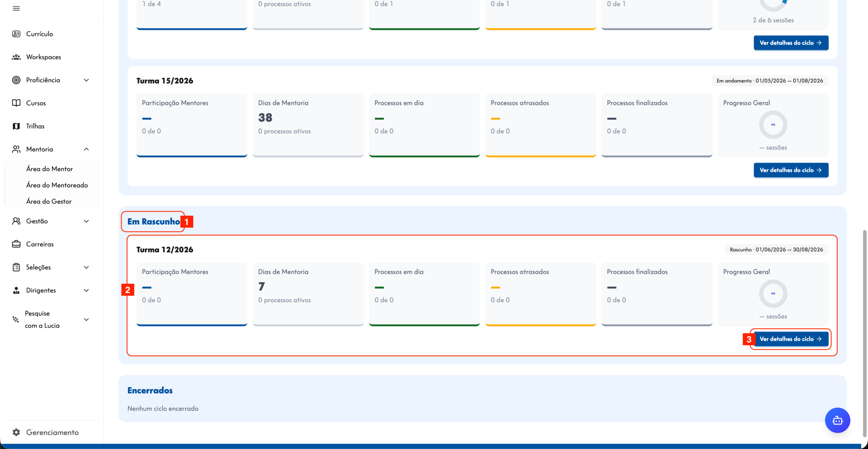Viewport: 868px width, 449px height.
Task: Click the Trilhas map icon
Action: coord(16,126)
